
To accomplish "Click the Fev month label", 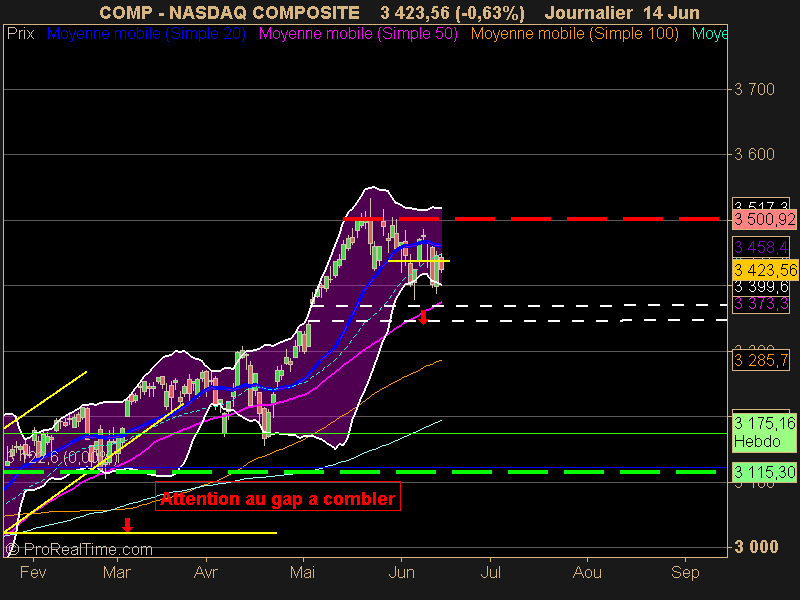I will 33,572.
